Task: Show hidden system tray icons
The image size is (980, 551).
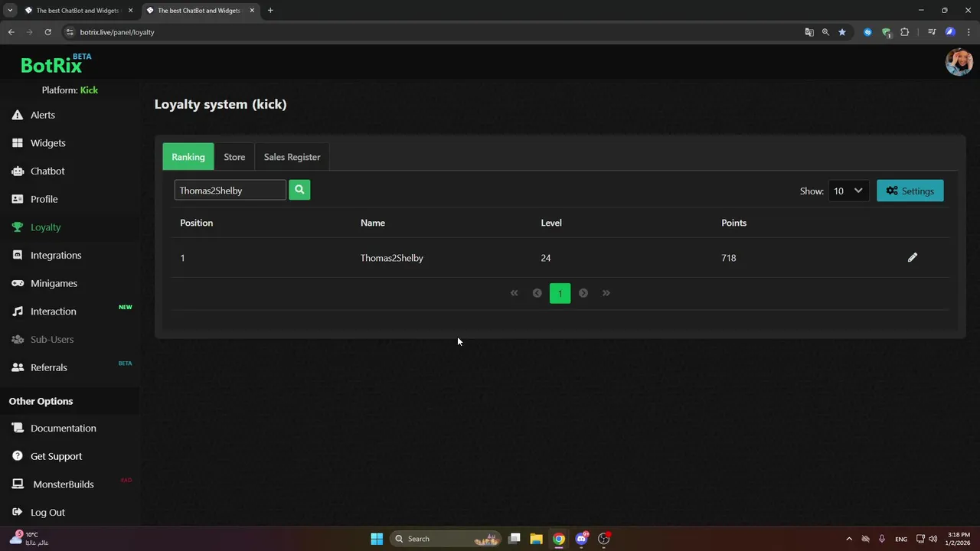Action: (848, 539)
